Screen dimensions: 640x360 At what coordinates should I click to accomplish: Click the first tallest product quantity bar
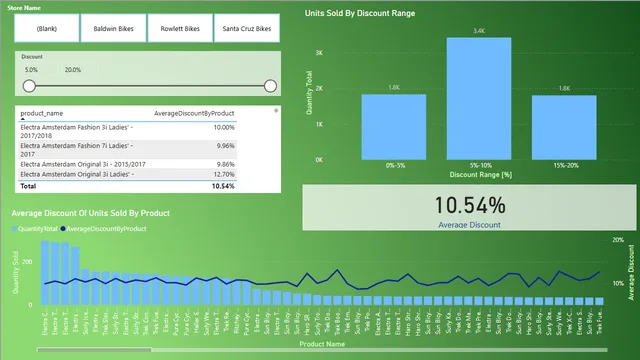(45, 273)
